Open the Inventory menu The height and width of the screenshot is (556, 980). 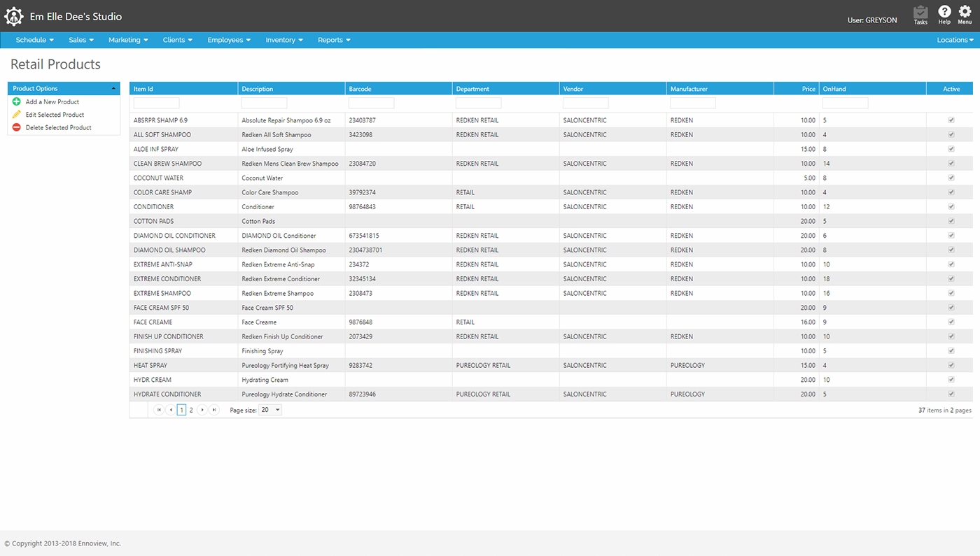(284, 40)
